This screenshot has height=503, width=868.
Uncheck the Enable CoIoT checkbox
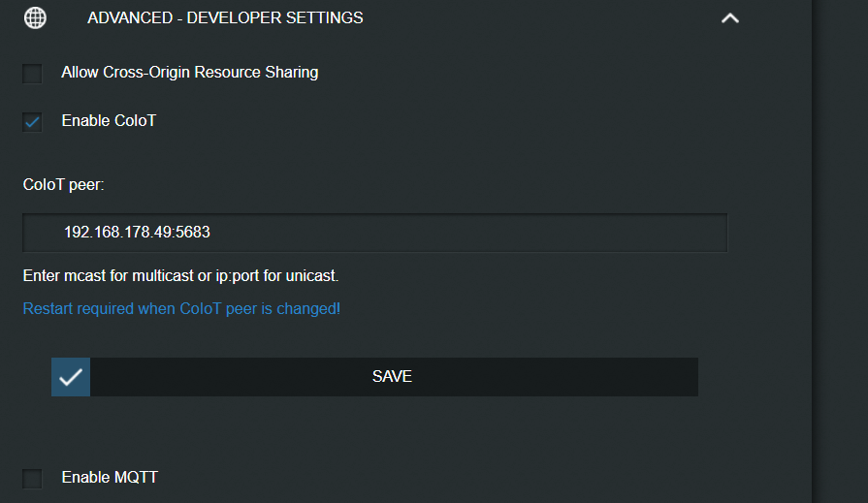(x=32, y=122)
